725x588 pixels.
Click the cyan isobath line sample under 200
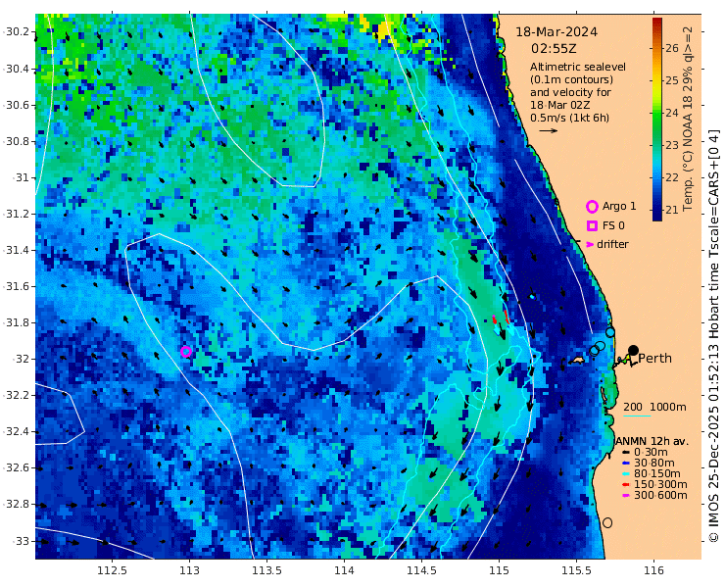637,416
